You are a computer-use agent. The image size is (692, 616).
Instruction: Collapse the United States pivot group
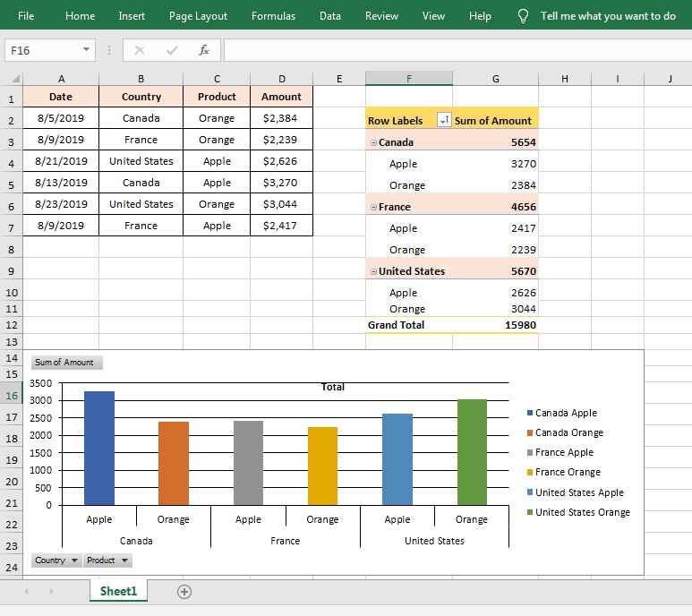373,272
